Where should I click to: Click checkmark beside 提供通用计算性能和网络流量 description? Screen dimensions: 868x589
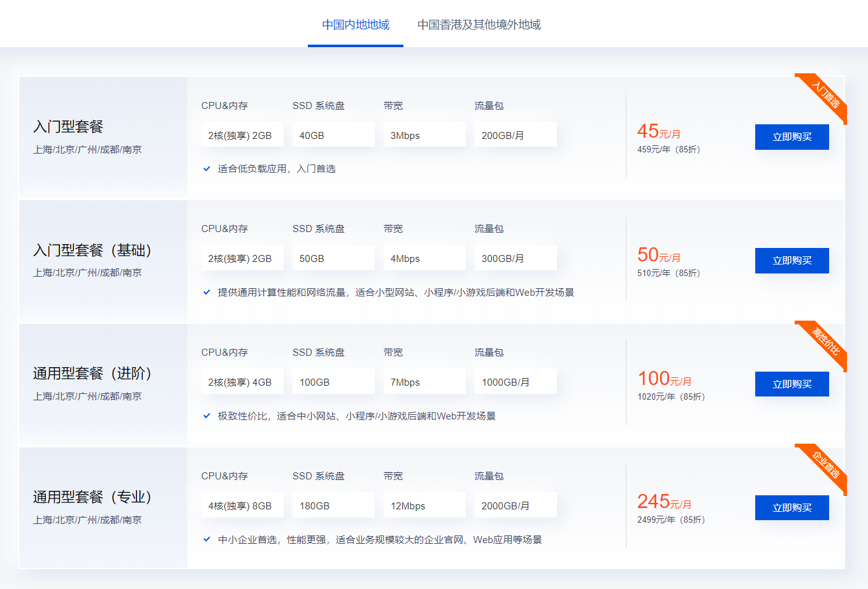[x=206, y=293]
